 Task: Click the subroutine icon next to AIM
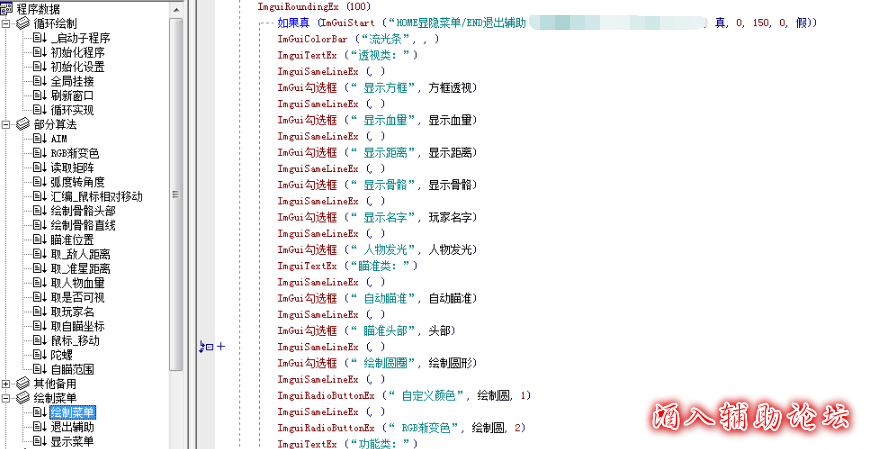40,139
